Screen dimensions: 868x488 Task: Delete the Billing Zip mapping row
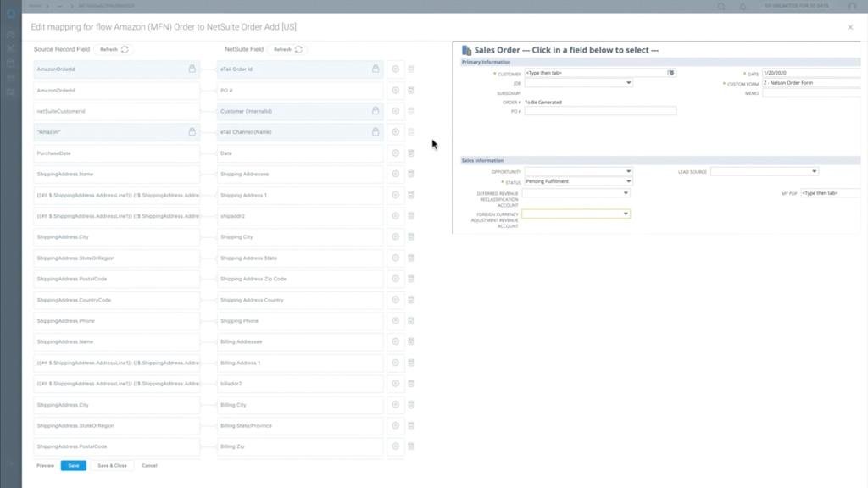click(x=411, y=446)
